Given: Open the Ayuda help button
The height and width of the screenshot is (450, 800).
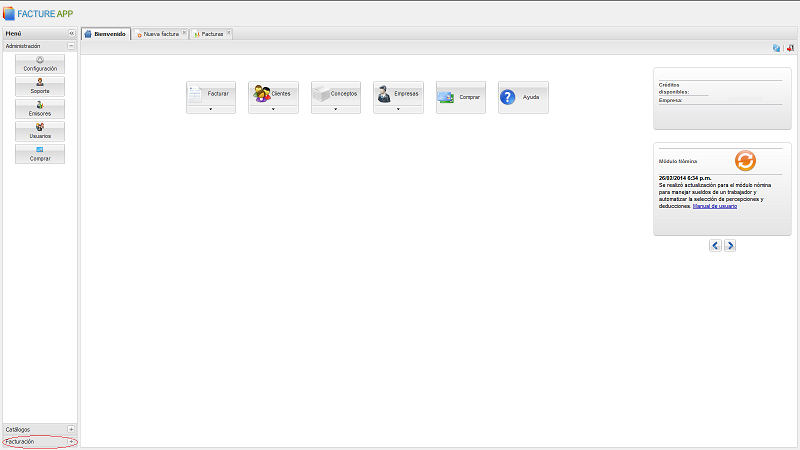Looking at the screenshot, I should point(523,97).
